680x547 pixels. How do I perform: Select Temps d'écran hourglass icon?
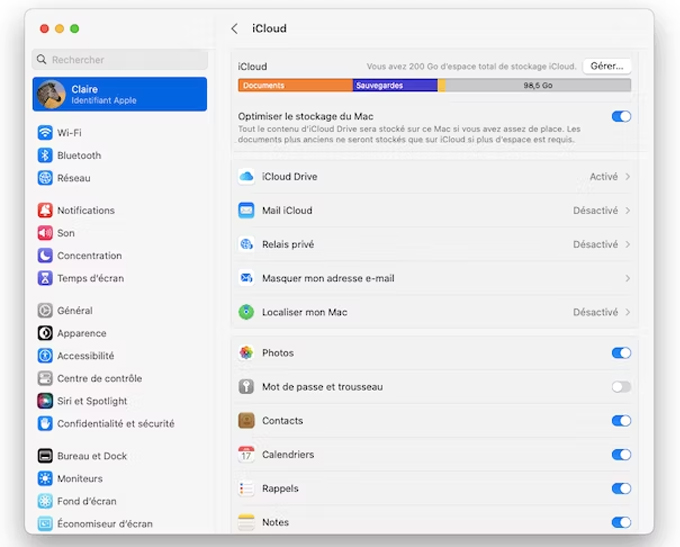45,278
